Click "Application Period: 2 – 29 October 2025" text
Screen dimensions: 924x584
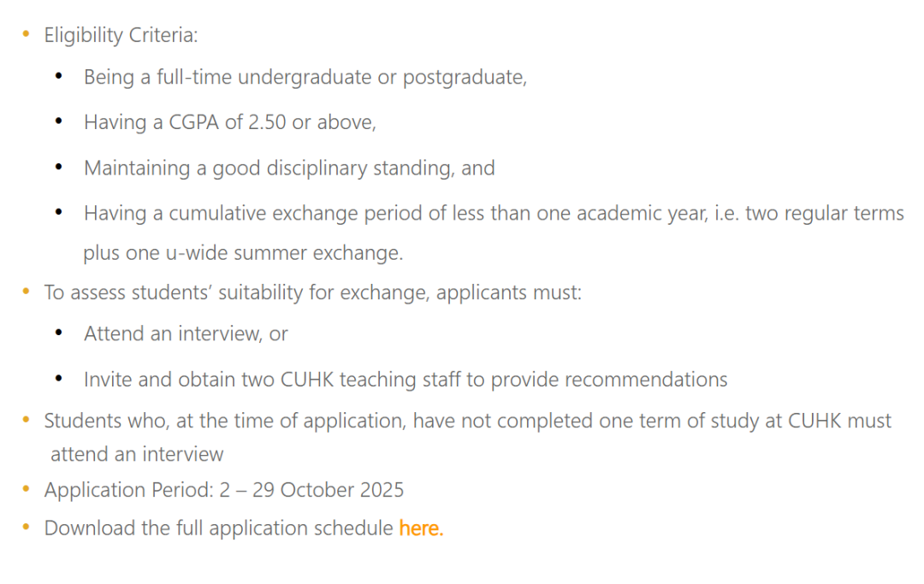click(x=224, y=490)
